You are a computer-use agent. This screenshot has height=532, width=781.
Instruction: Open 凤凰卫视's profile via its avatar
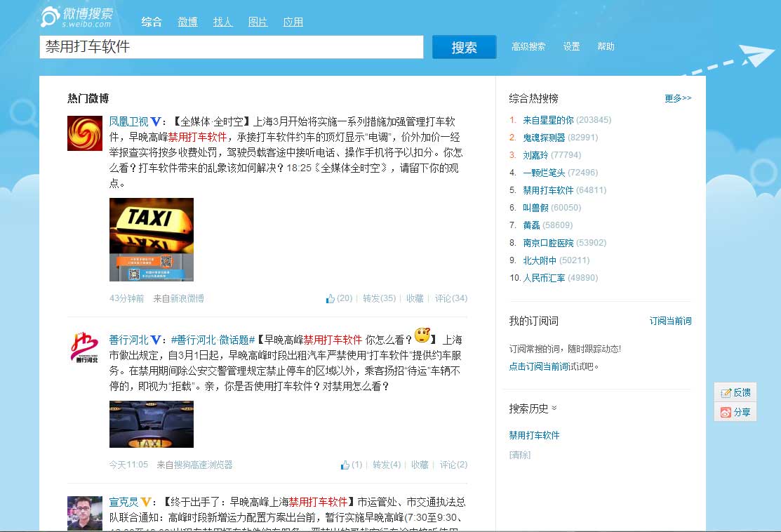84,133
